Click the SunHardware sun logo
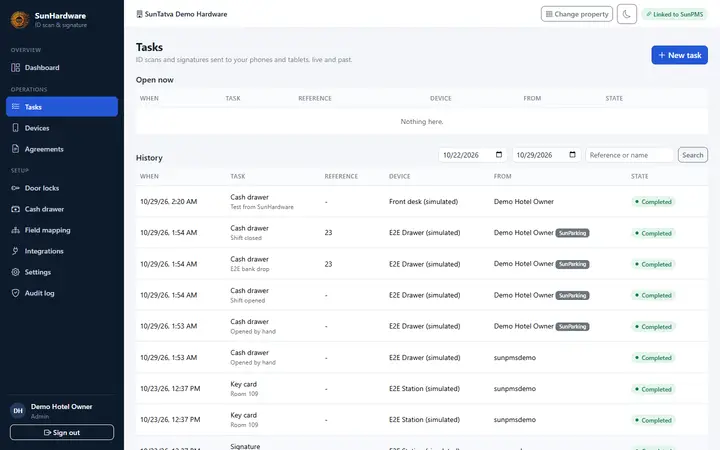The width and height of the screenshot is (720, 450). point(20,19)
